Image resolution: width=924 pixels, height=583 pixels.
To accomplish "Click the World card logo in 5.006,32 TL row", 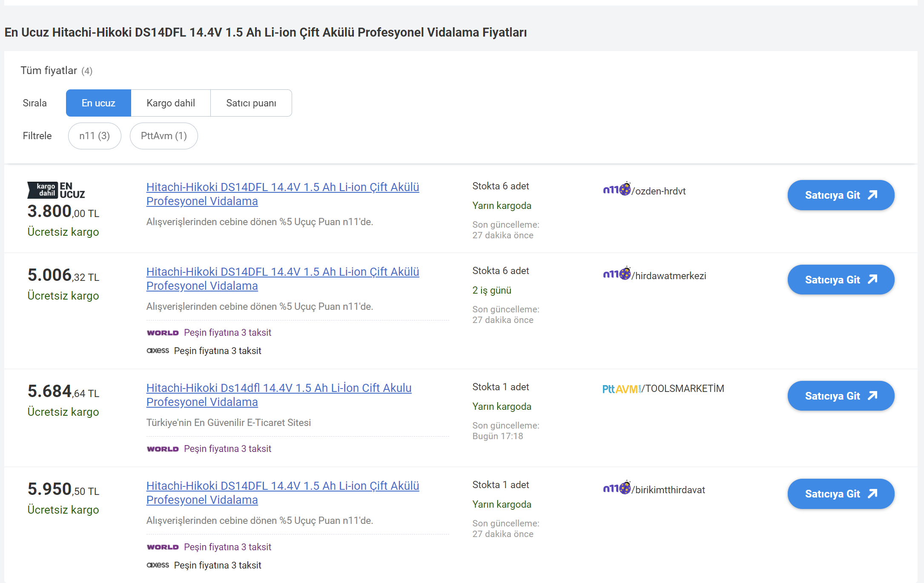I will (163, 333).
